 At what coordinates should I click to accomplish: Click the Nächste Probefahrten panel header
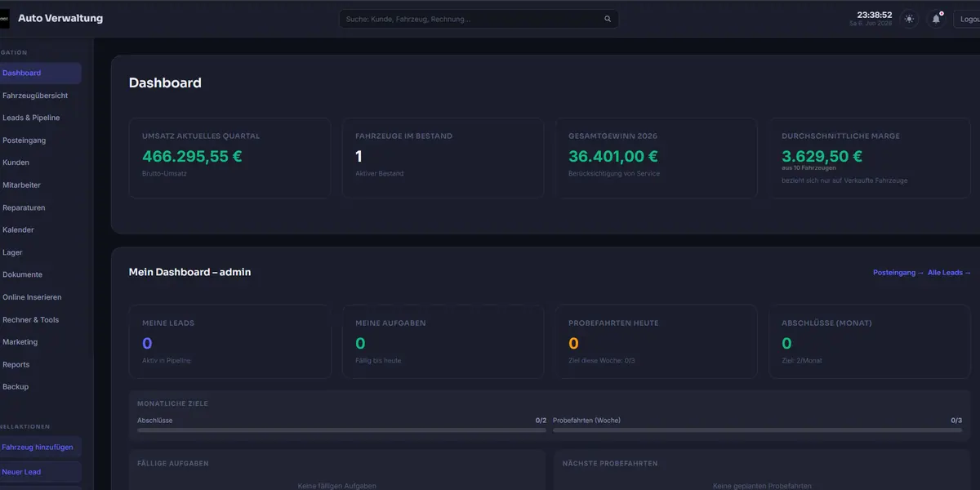[x=610, y=463]
